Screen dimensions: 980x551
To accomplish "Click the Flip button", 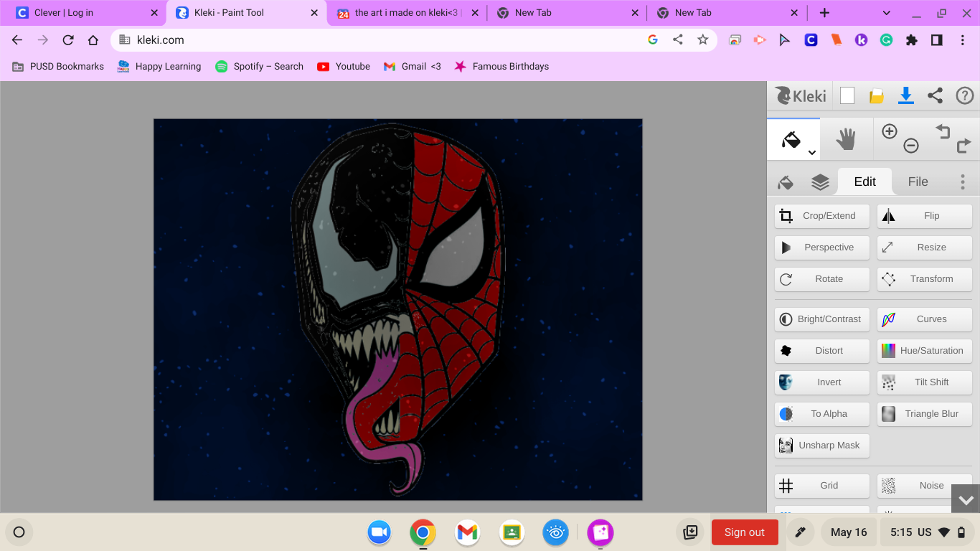I will point(925,216).
